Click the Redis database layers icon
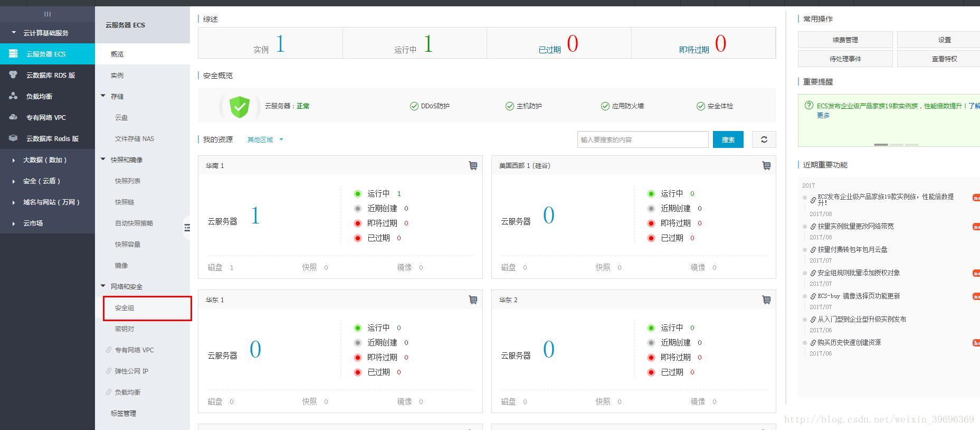Screen dimensions: 980x430 pyautogui.click(x=13, y=138)
